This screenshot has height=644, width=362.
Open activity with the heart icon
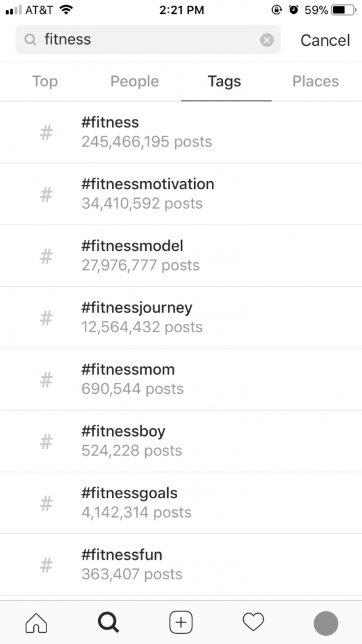pyautogui.click(x=253, y=622)
